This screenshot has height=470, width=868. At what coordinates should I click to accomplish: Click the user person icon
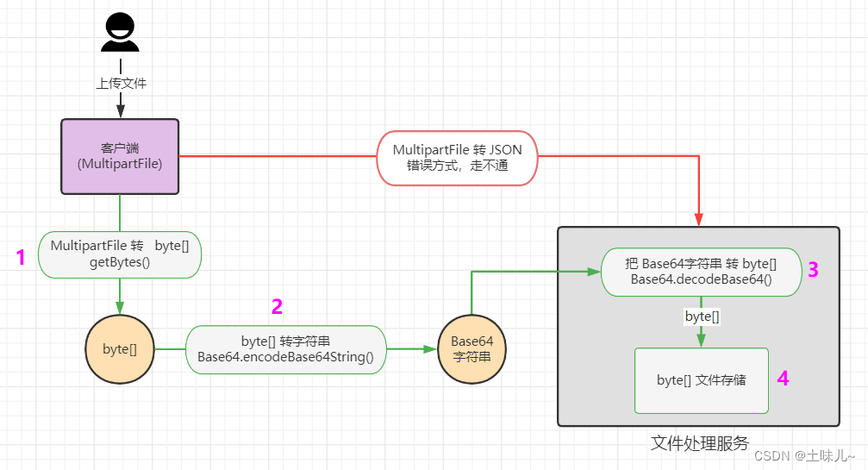(120, 32)
